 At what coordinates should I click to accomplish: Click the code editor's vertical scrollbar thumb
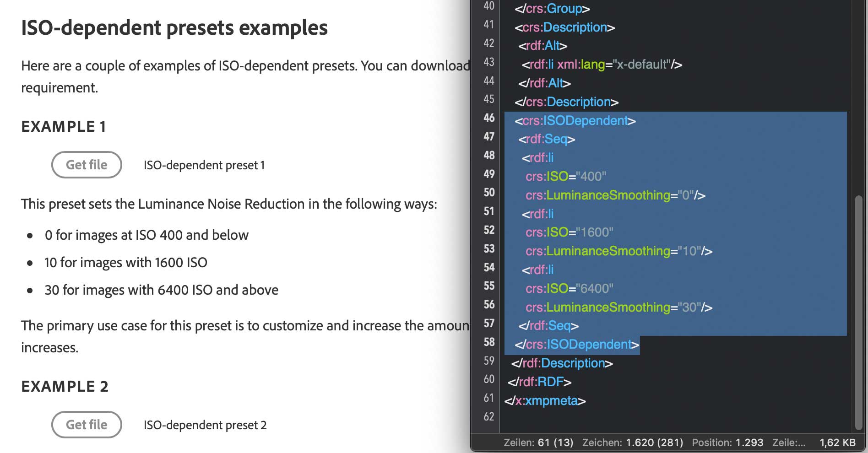tap(859, 311)
